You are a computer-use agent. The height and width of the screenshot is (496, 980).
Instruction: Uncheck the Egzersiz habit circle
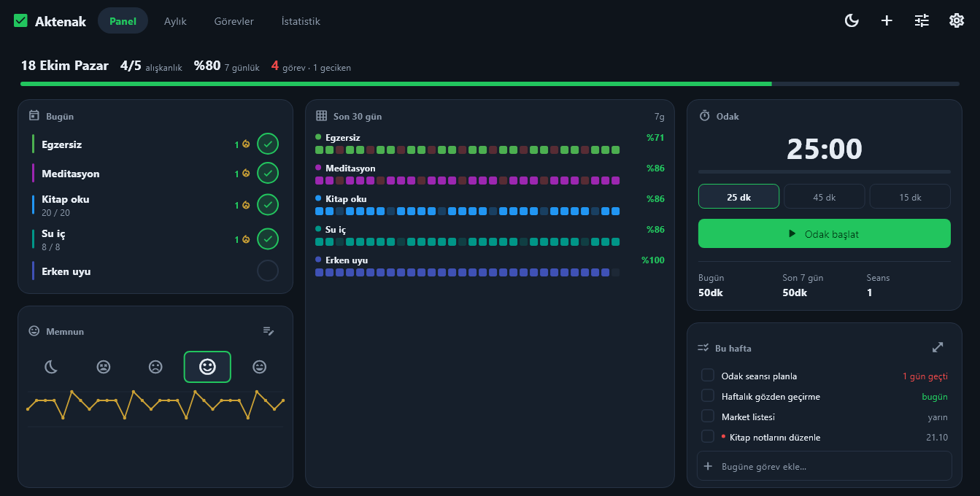(x=268, y=144)
